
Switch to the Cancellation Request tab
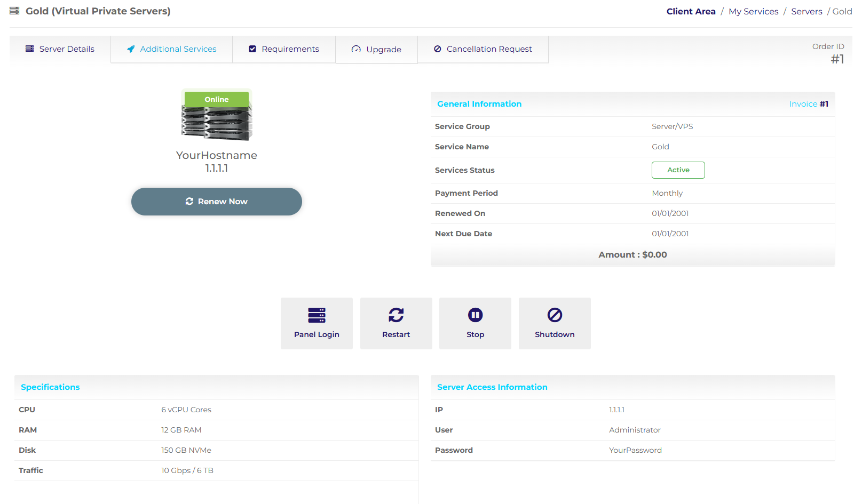[x=483, y=49]
